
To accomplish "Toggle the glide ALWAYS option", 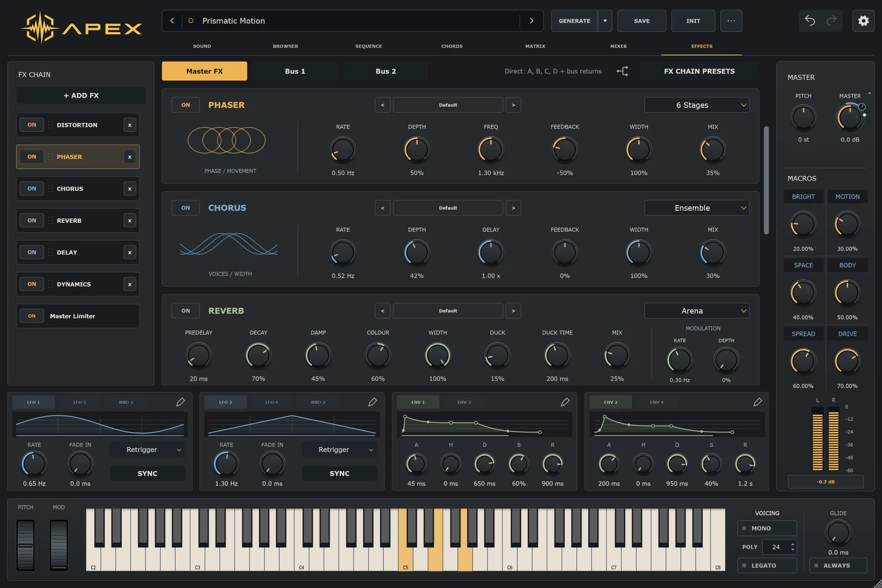I will point(838,565).
